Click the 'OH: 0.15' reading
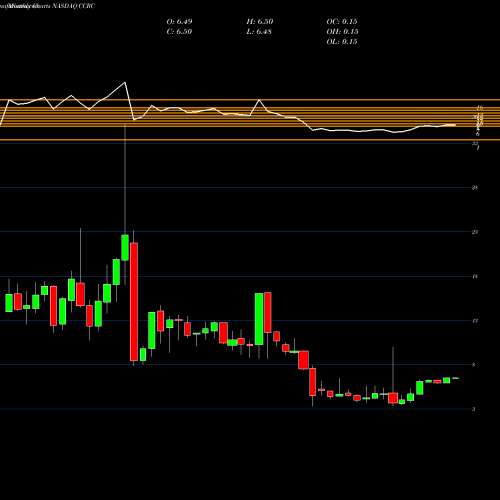The image size is (500, 500). point(342,32)
